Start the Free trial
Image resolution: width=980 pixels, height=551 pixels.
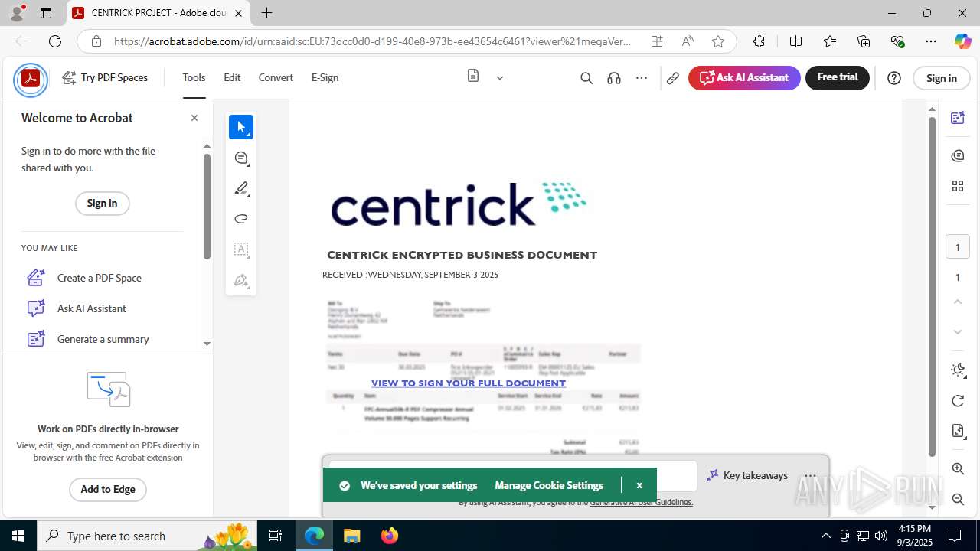pyautogui.click(x=838, y=77)
